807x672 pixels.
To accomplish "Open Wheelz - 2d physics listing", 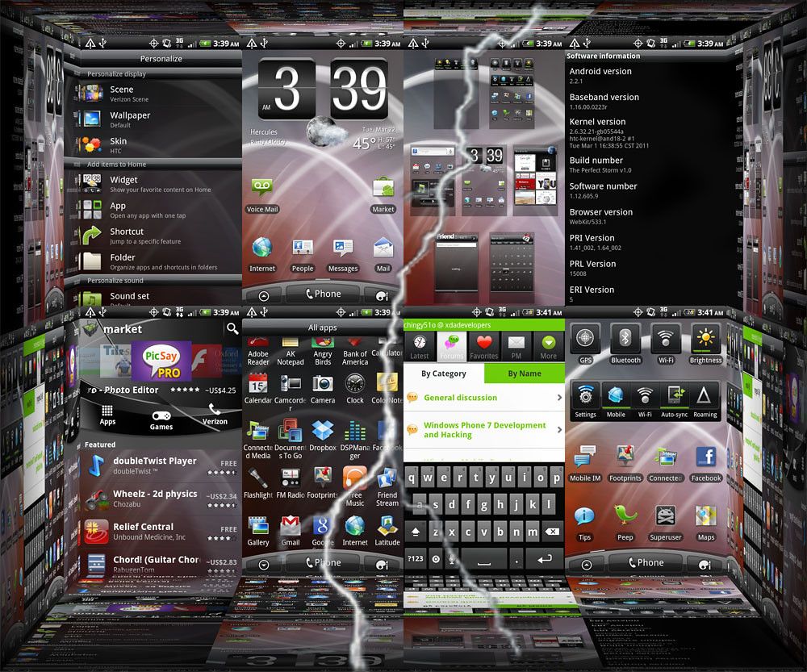I will click(160, 498).
